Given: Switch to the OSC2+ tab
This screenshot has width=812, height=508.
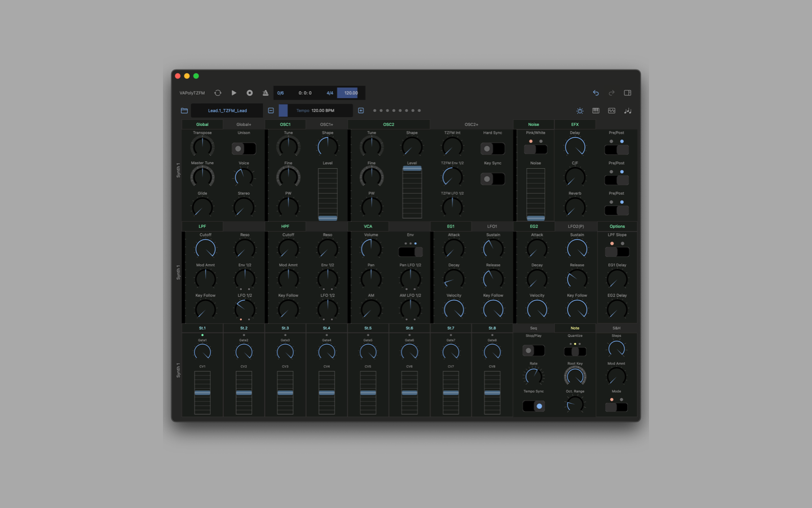Looking at the screenshot, I should (471, 124).
